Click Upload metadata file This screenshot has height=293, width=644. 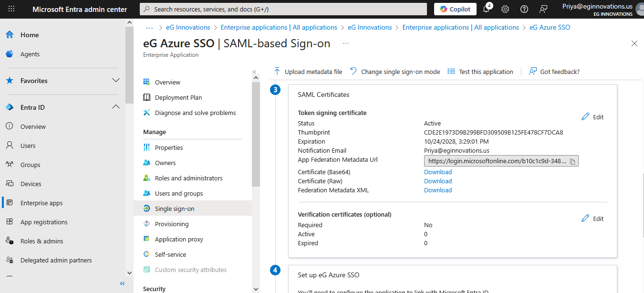308,72
